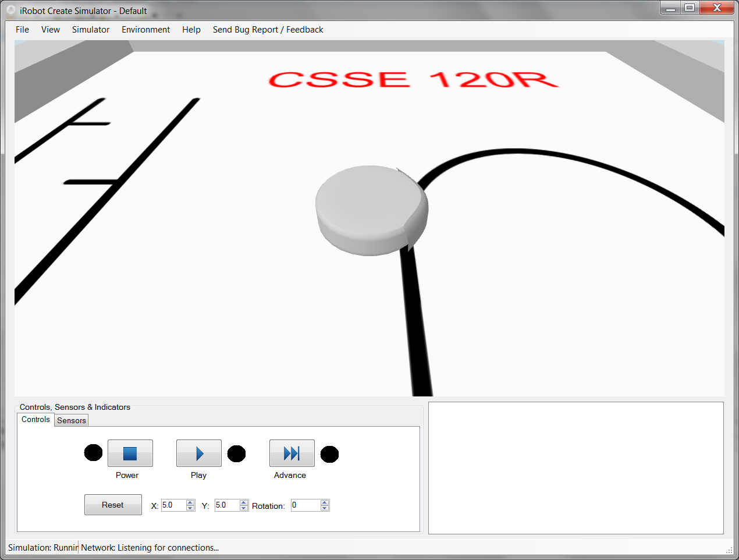The image size is (739, 560).
Task: Click the app icon in title bar
Action: (x=10, y=10)
